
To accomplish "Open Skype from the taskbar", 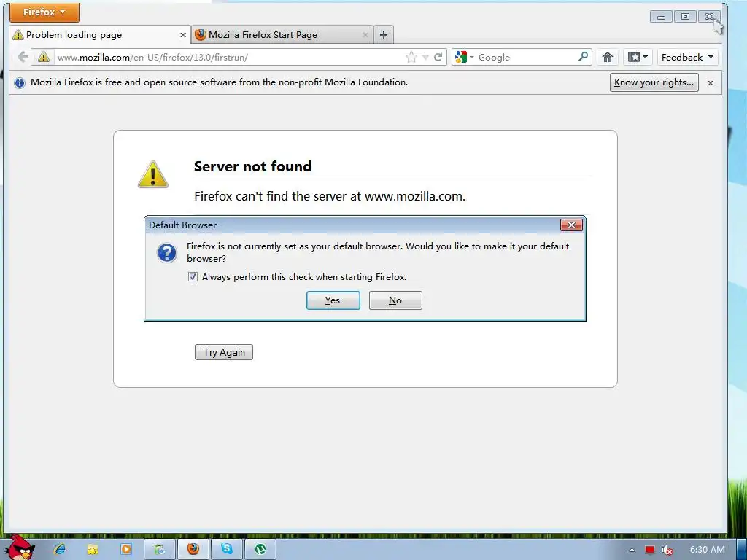I will 227,550.
